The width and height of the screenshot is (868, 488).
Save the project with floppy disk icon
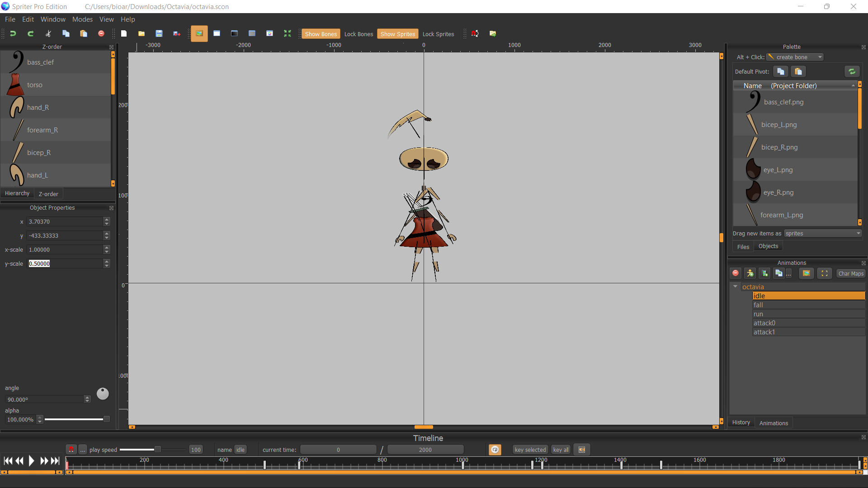tap(159, 33)
